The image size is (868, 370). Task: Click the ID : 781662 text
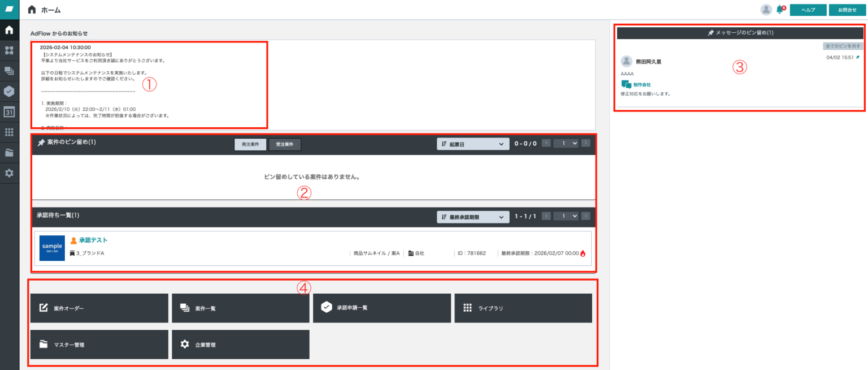(x=471, y=253)
